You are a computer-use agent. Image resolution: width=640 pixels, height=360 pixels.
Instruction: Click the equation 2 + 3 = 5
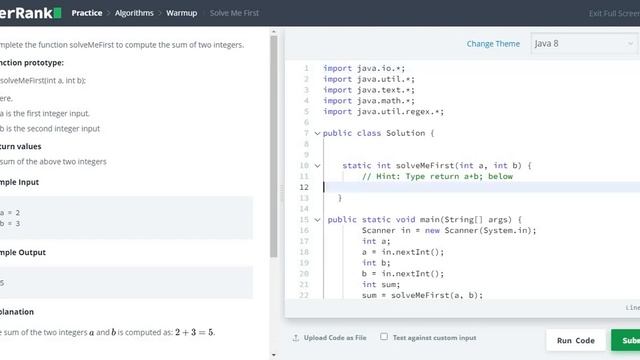point(194,332)
